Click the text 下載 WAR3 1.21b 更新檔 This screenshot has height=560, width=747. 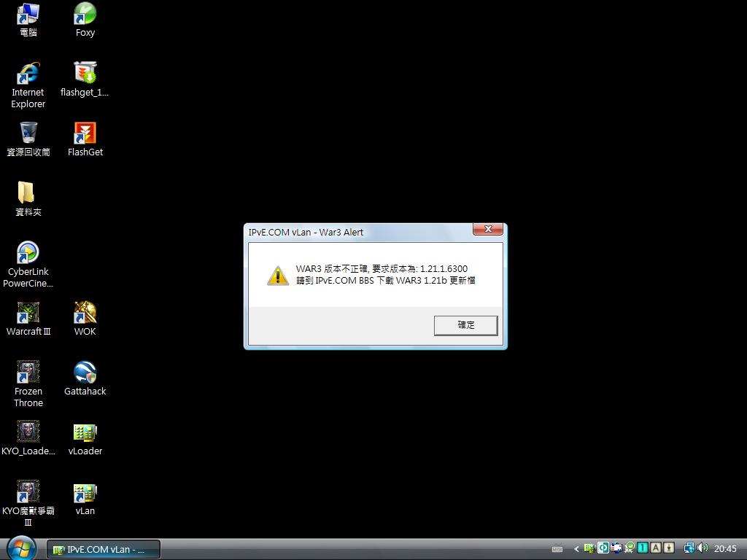point(426,281)
